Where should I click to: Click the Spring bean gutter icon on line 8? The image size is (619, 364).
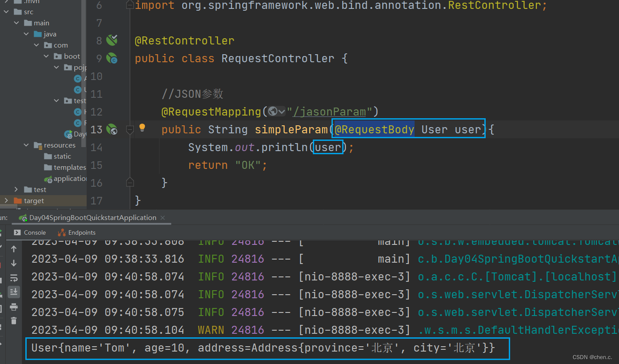click(x=112, y=40)
